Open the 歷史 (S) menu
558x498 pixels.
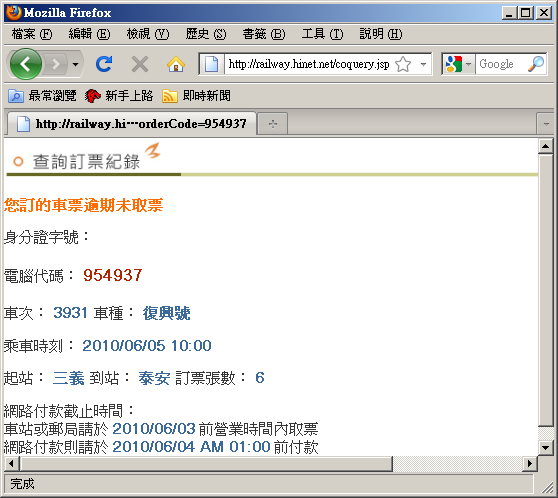tap(206, 34)
